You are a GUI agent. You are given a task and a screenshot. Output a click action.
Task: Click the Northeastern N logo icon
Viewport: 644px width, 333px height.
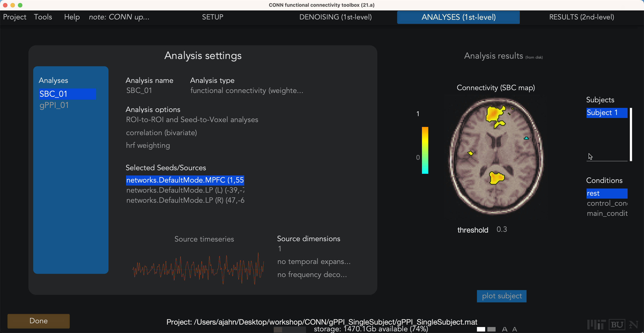tap(633, 324)
